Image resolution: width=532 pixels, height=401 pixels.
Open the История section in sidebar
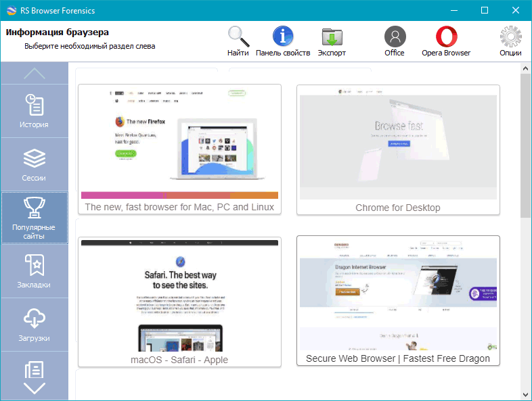(x=35, y=111)
